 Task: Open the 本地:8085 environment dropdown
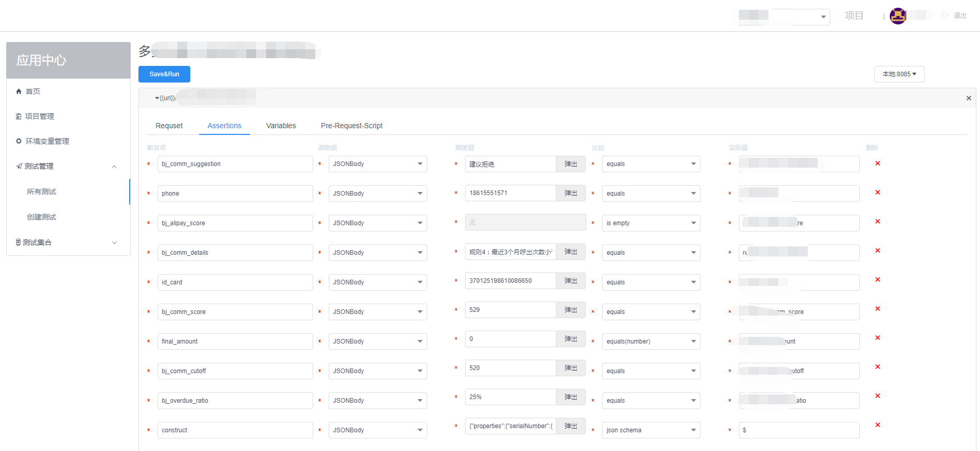coord(899,74)
